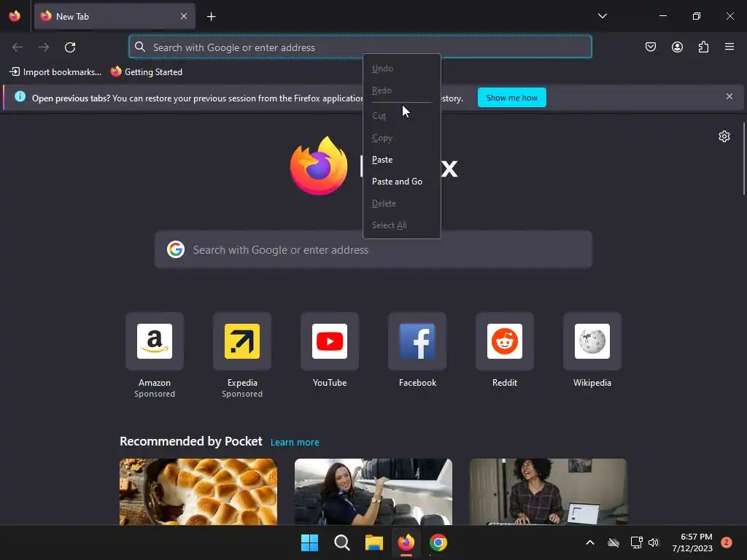Open clock showing 6:57 PM
Viewport: 747px width, 560px height.
click(x=692, y=542)
